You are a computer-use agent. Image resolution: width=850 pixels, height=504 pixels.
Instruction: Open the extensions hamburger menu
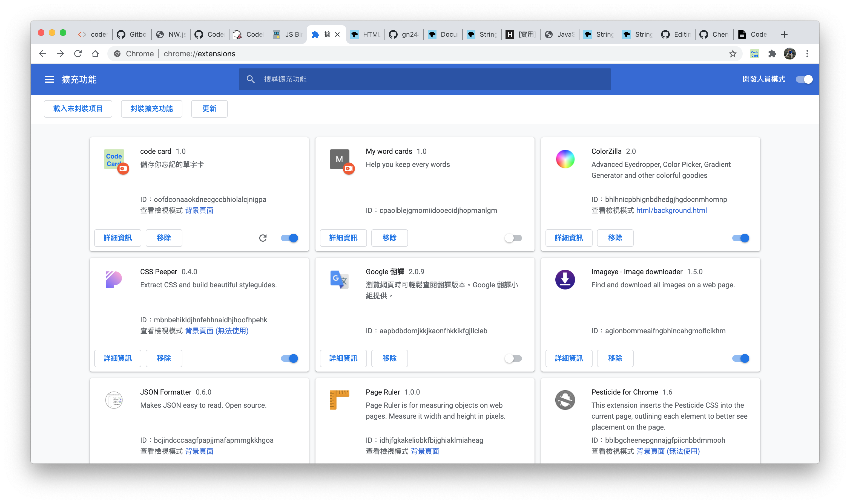coord(49,79)
